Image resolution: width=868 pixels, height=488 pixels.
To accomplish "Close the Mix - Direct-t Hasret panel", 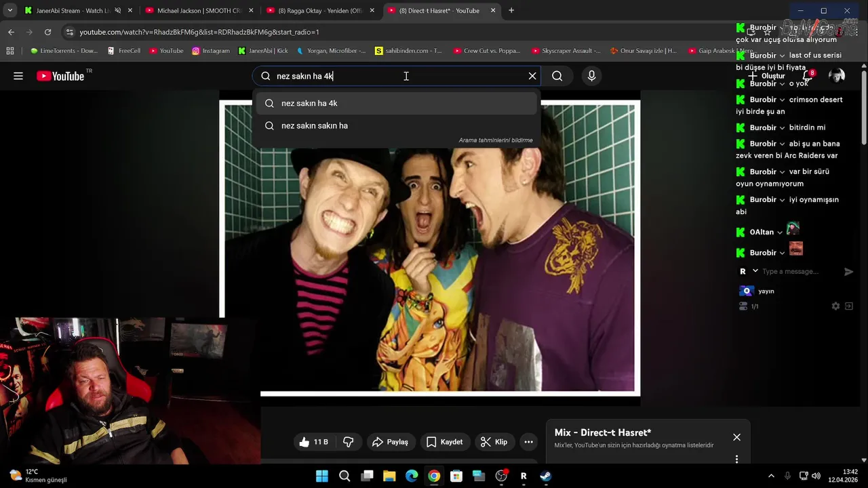I will [x=736, y=437].
